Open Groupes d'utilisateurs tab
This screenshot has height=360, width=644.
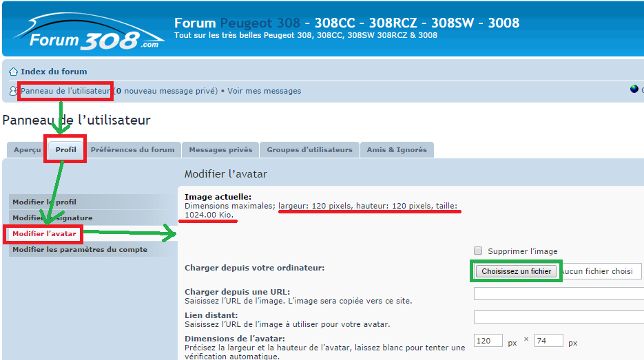click(309, 150)
